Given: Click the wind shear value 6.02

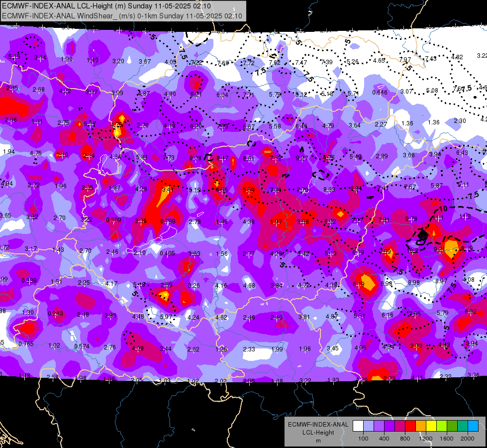Looking at the screenshot, I should click(330, 221).
